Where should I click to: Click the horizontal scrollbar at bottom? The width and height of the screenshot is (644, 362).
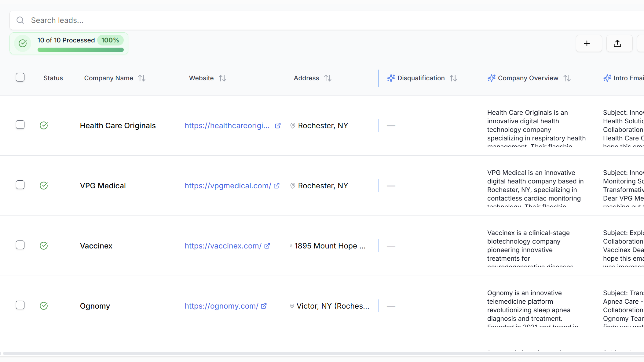pyautogui.click(x=324, y=353)
